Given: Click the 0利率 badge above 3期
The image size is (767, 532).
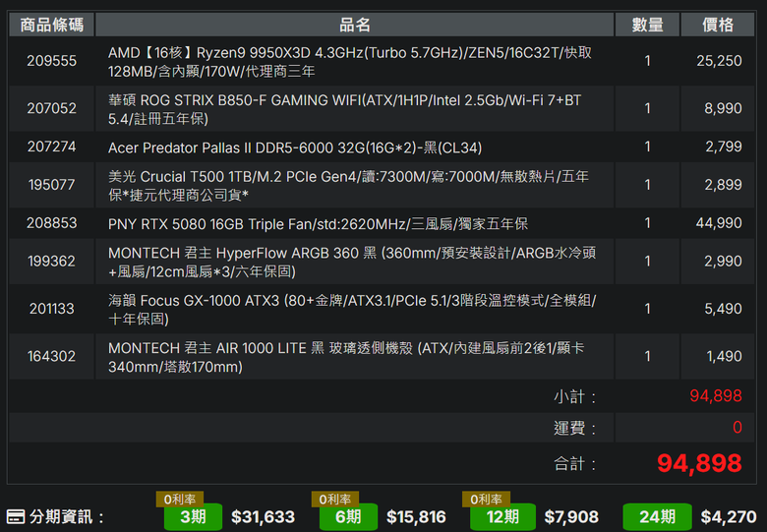Looking at the screenshot, I should pos(180,500).
